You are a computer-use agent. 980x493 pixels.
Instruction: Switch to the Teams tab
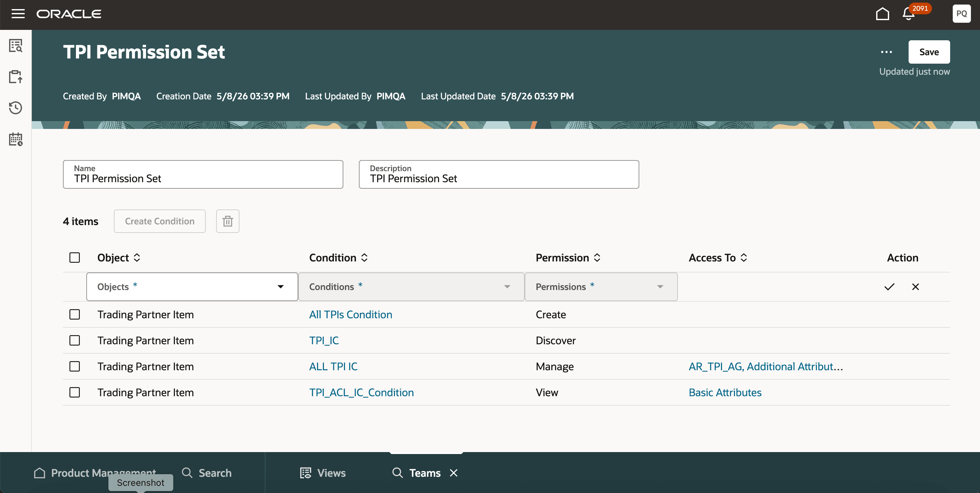(x=417, y=473)
